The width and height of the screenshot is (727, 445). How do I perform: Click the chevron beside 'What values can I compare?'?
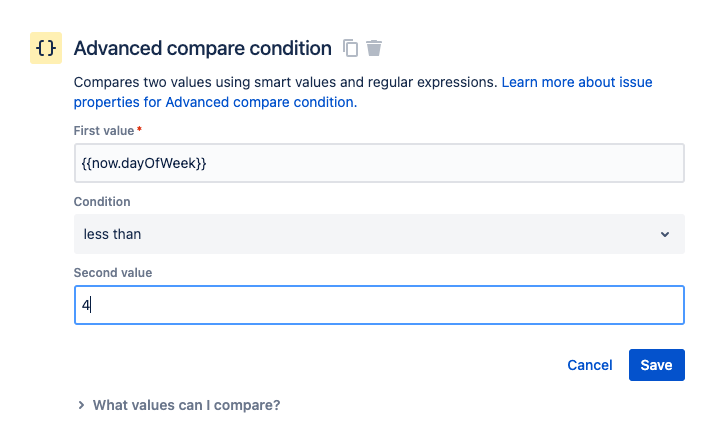pyautogui.click(x=81, y=406)
